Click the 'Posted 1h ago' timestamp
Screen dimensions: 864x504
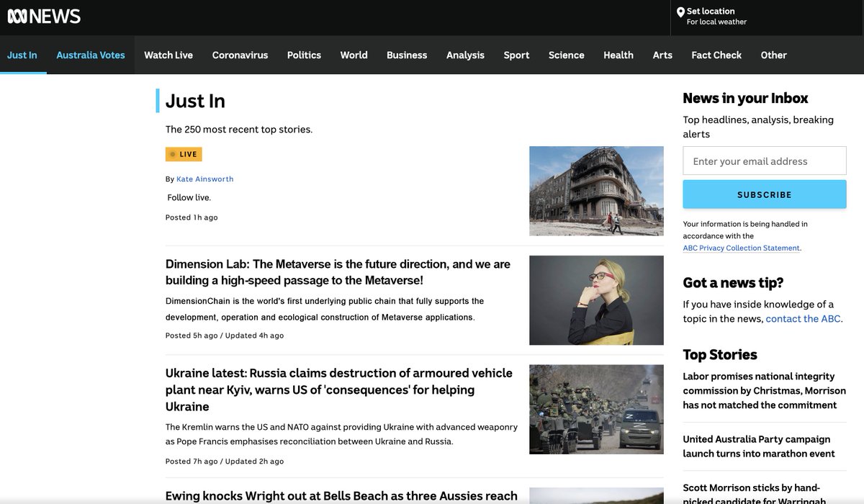(x=192, y=217)
